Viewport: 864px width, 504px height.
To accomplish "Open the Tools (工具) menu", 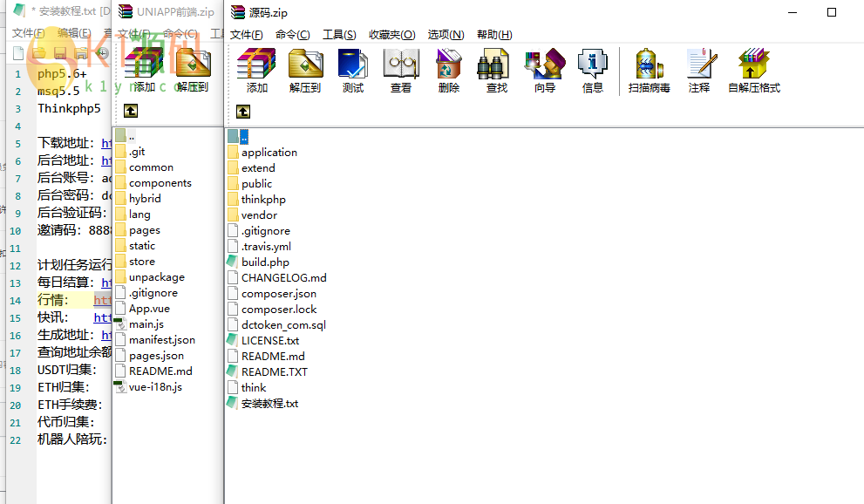I will point(339,35).
